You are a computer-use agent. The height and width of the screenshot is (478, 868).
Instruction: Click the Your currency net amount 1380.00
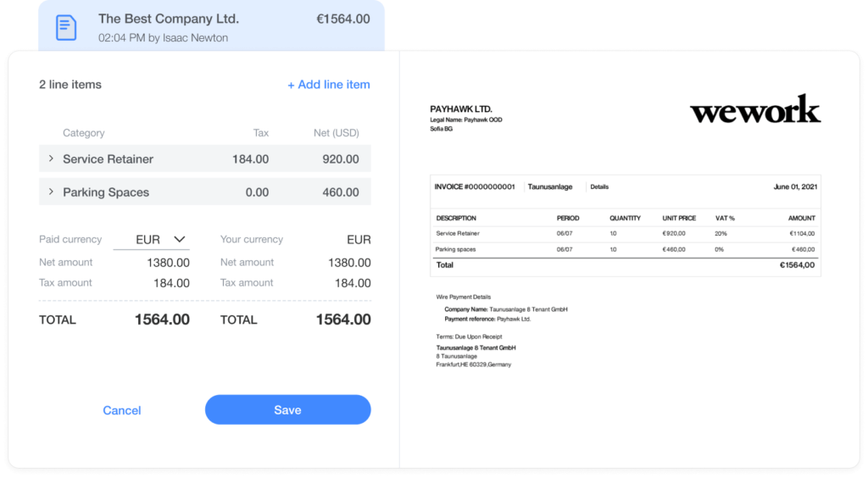coord(349,263)
